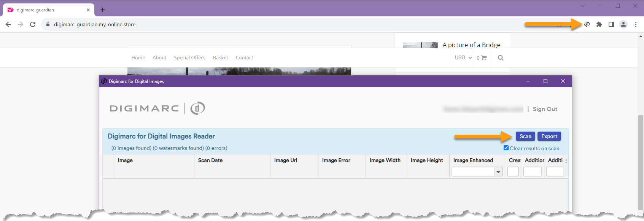Click the images found status text
Screen dimensions: 644x221
tap(131, 148)
